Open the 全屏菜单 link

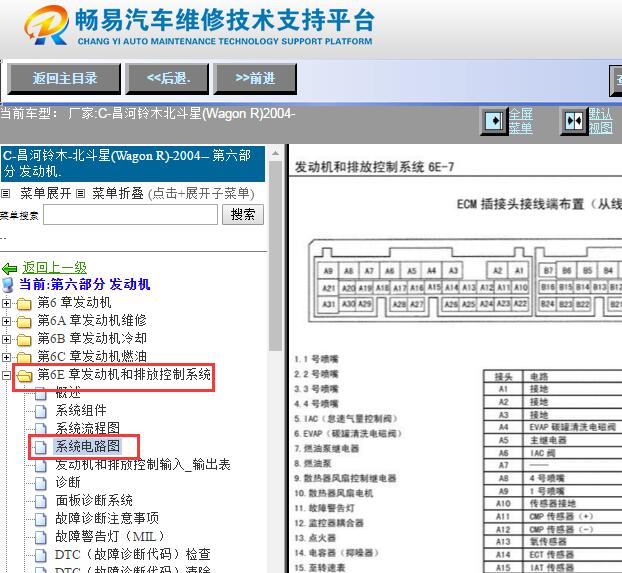point(521,121)
